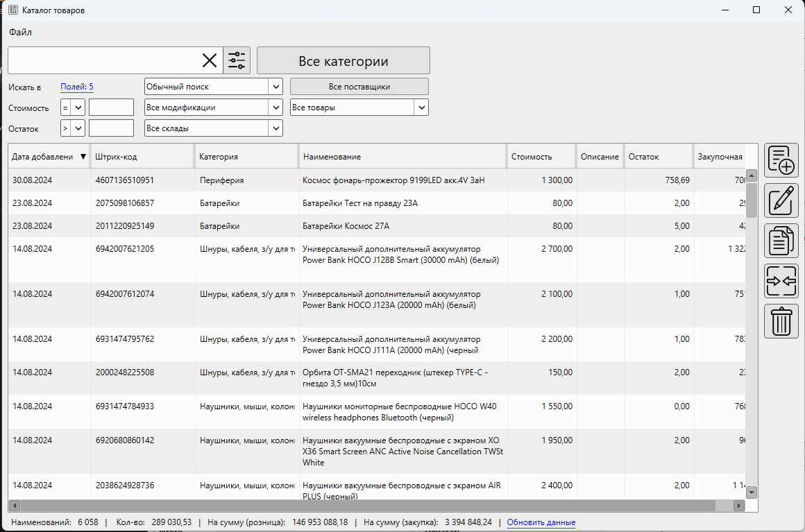Click the 'Обновить данные' link

pyautogui.click(x=541, y=522)
